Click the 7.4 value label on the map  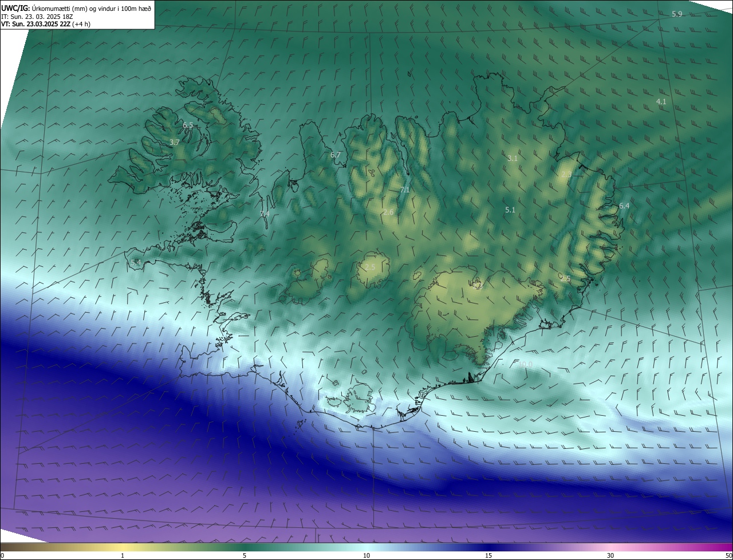[x=265, y=214]
